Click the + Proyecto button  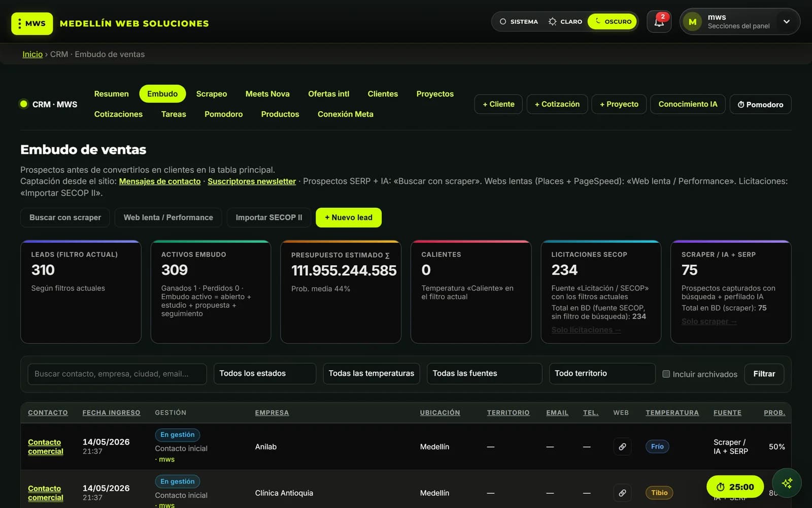[619, 104]
